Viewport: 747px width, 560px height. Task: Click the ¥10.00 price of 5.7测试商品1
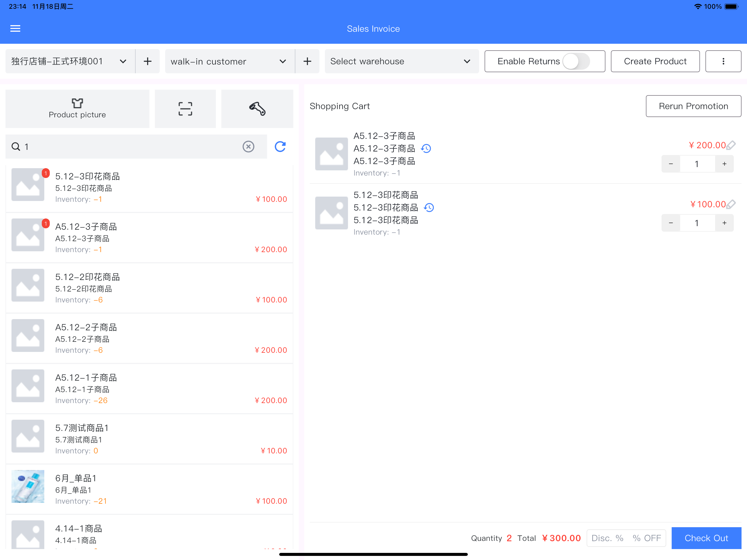pyautogui.click(x=273, y=451)
